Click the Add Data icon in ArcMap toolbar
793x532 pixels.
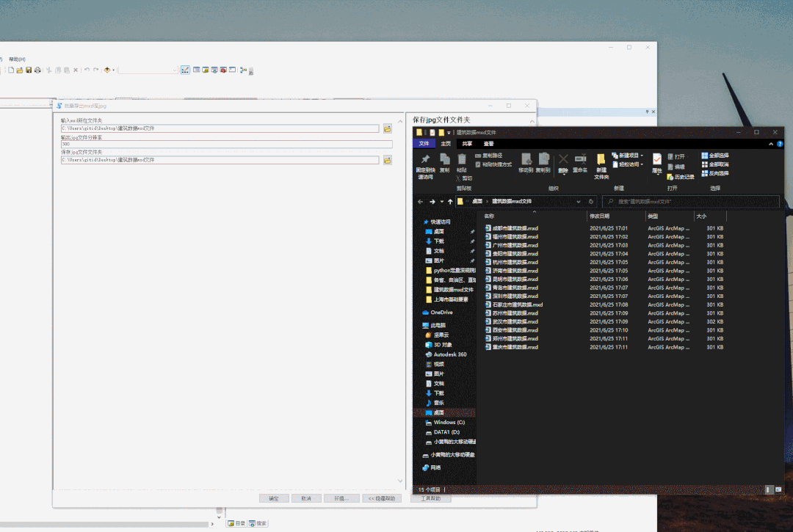(x=106, y=70)
